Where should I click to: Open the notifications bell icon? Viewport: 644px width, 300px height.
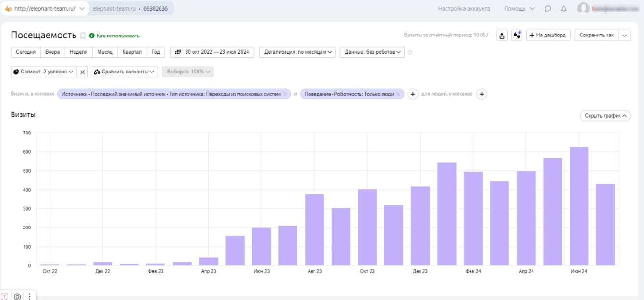(x=564, y=9)
